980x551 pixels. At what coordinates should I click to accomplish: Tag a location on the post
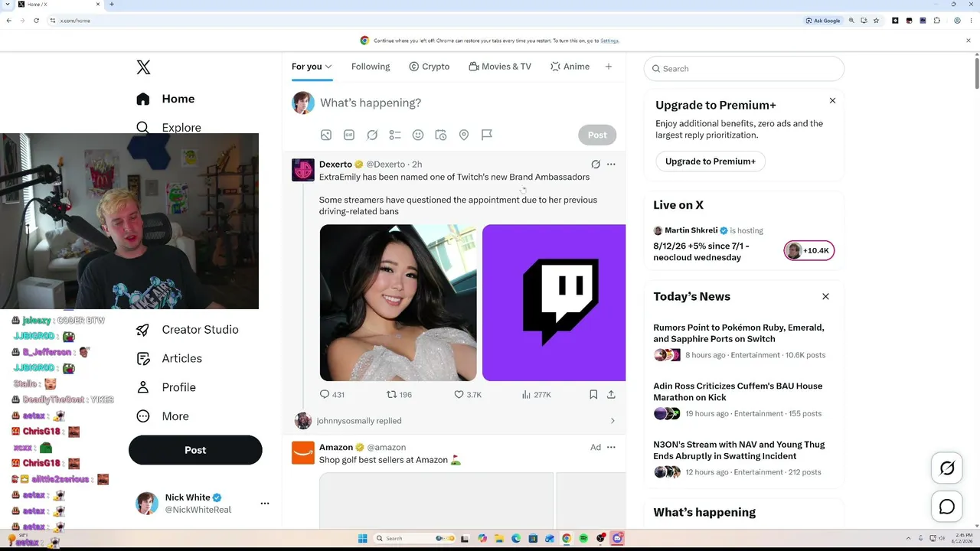464,135
